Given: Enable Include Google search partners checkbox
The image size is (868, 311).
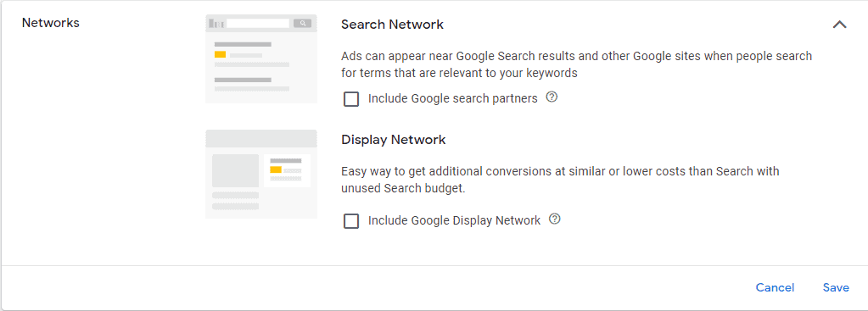Looking at the screenshot, I should click(351, 99).
